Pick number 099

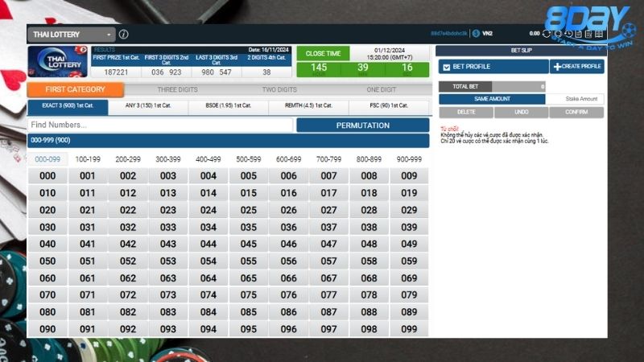[409, 329]
